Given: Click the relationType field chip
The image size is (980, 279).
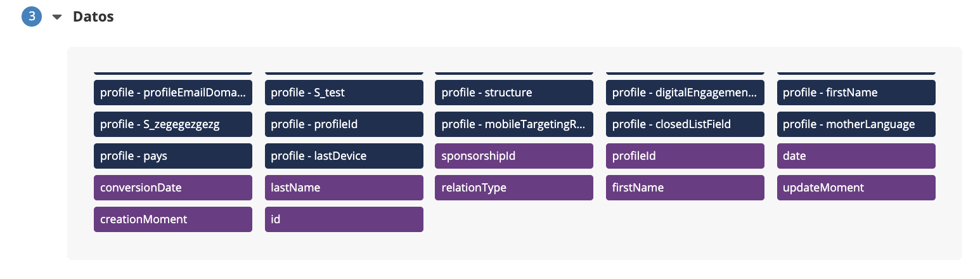Looking at the screenshot, I should click(514, 188).
